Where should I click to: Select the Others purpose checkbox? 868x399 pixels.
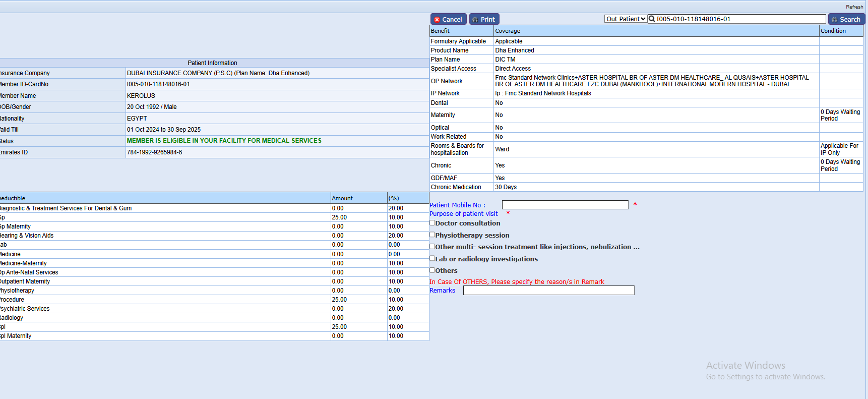click(432, 270)
